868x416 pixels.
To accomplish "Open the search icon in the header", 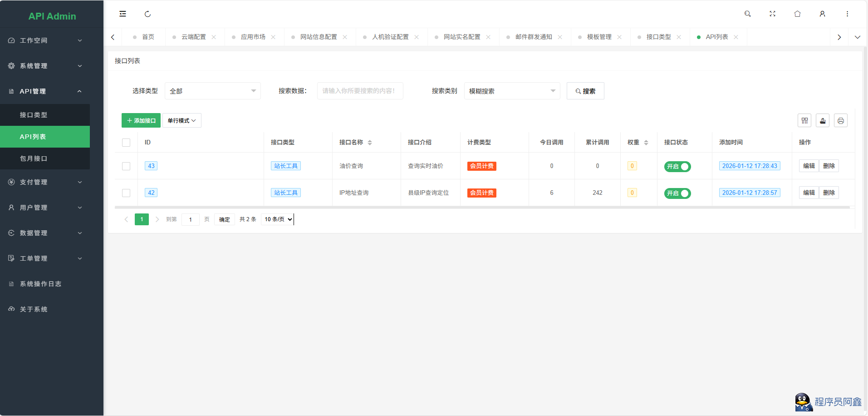I will tap(747, 14).
